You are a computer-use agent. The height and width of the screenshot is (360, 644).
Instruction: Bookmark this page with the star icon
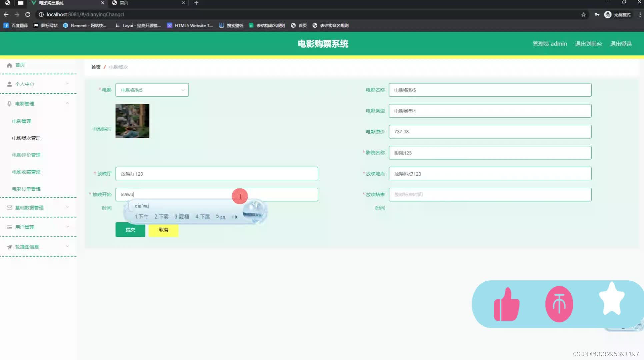coord(583,14)
